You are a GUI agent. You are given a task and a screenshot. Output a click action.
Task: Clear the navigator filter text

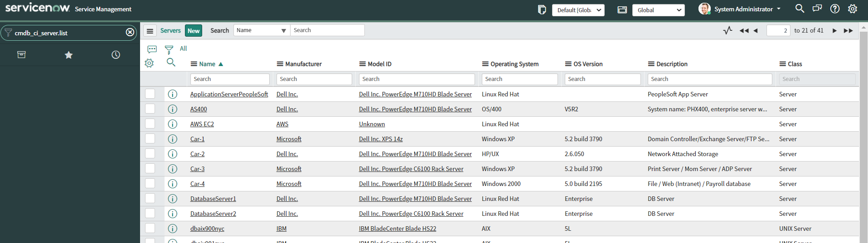(x=130, y=33)
